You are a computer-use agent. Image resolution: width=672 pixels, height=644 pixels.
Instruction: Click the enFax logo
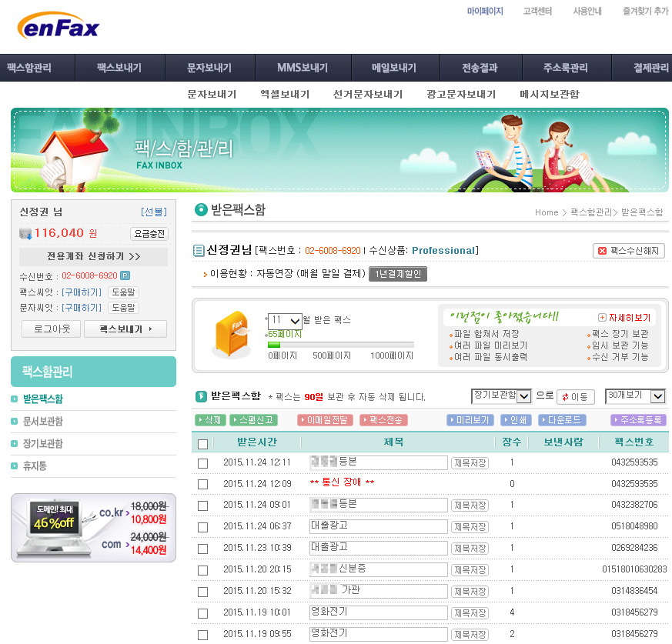click(59, 28)
